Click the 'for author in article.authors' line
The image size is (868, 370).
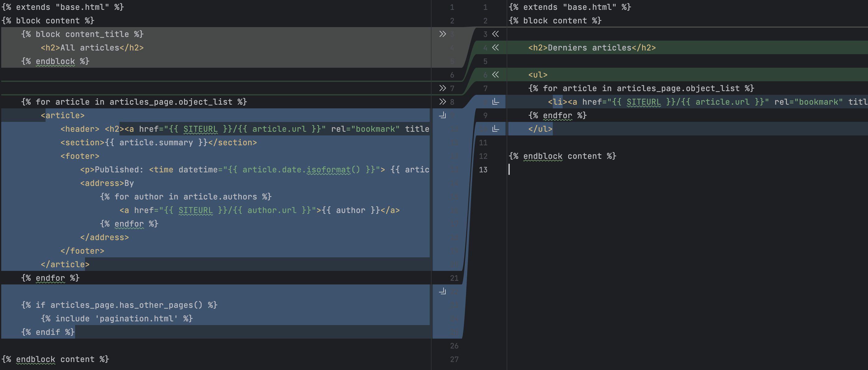186,196
